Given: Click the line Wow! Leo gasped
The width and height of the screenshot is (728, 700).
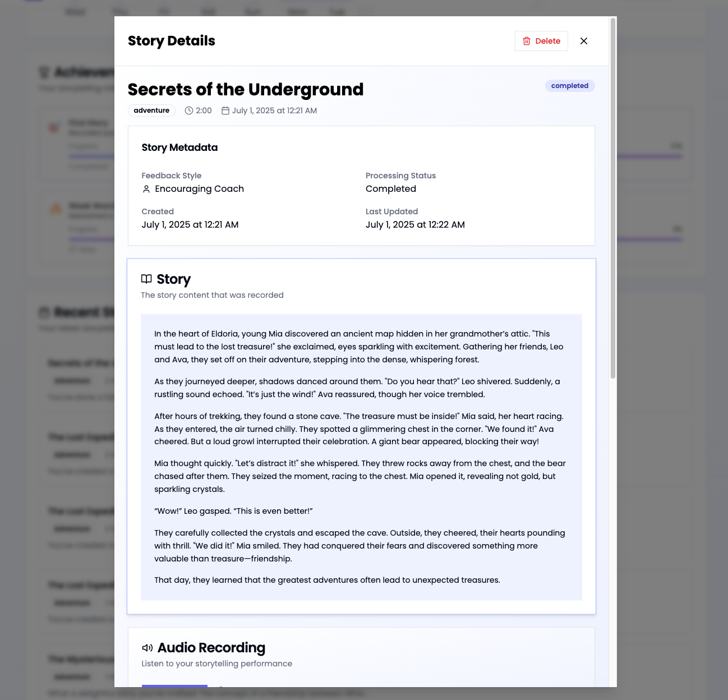Looking at the screenshot, I should 233,511.
